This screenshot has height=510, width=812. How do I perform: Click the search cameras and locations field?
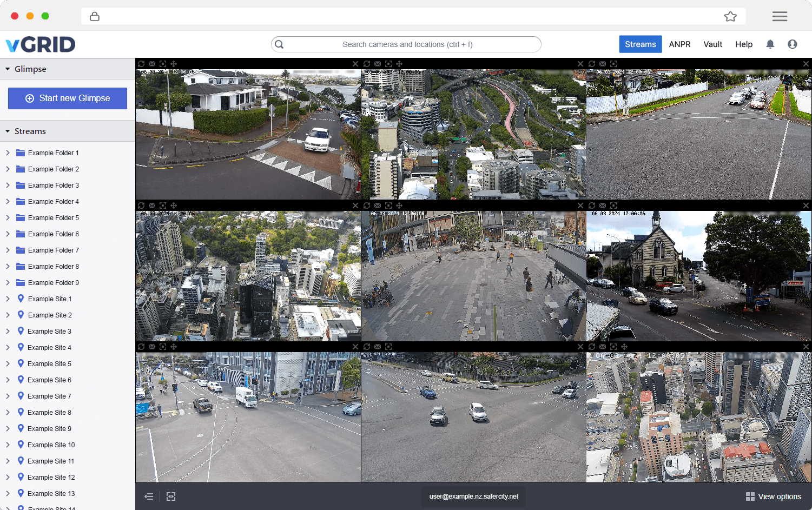click(407, 44)
